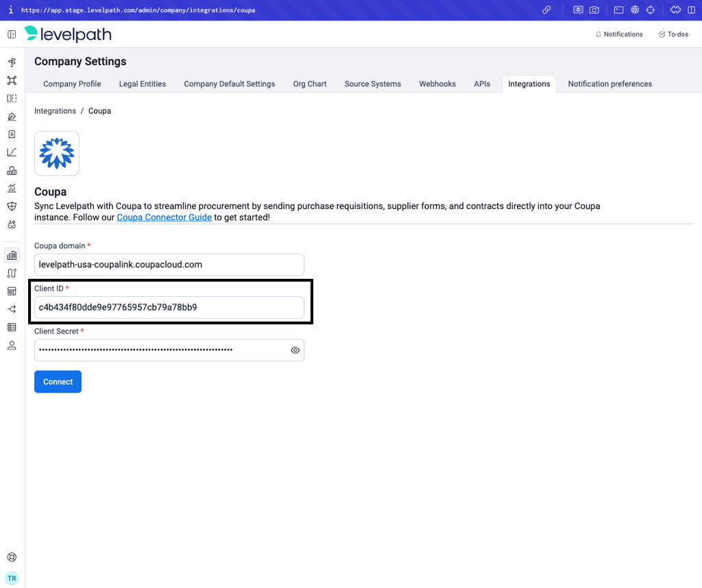Collapse the left sidebar panel

[x=12, y=34]
